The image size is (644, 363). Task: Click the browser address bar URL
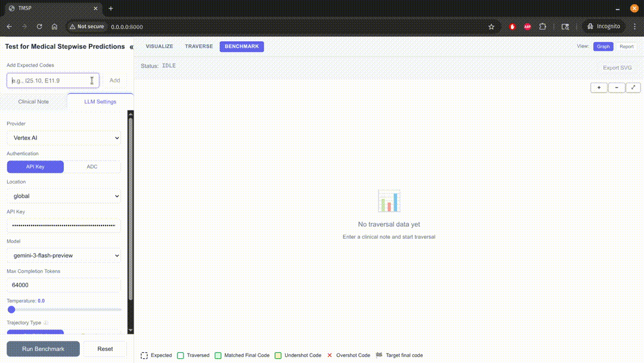127,27
